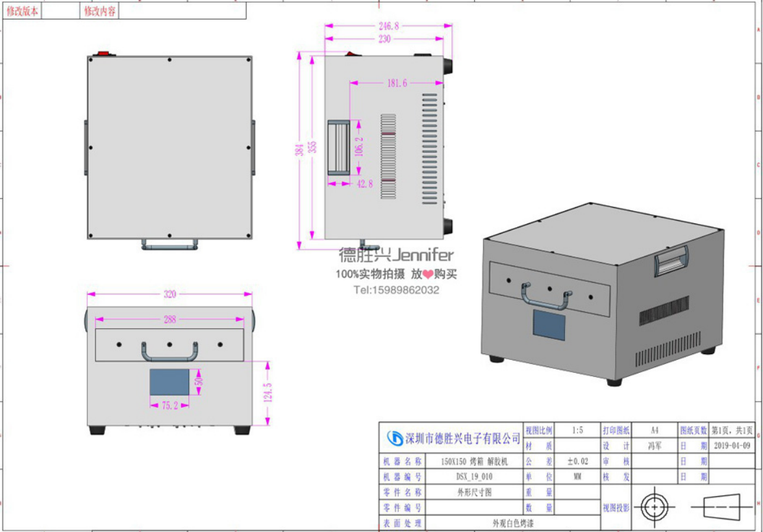Click the pink heart in the watermark

pyautogui.click(x=429, y=275)
